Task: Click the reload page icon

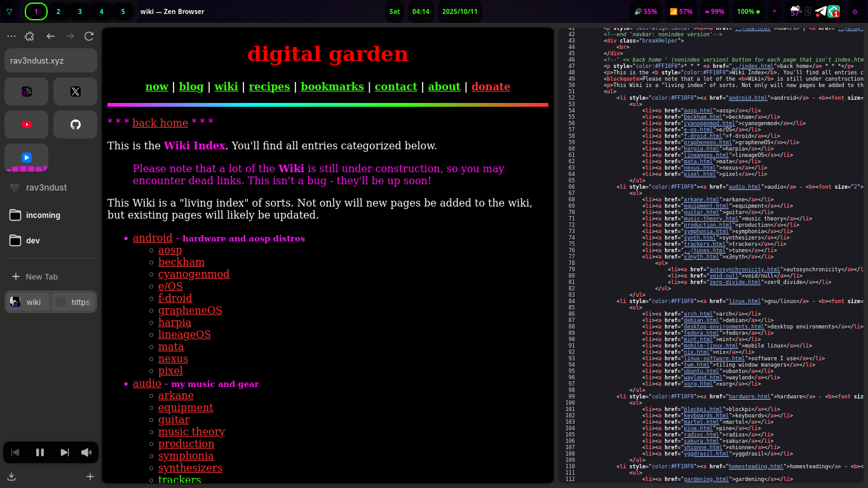Action: (x=89, y=36)
